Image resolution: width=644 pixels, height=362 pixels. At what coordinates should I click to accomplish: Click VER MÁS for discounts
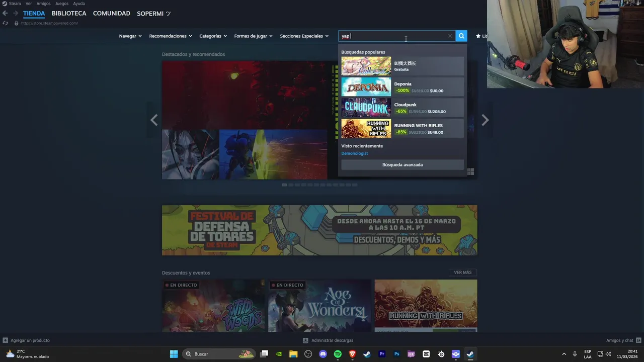pos(463,273)
